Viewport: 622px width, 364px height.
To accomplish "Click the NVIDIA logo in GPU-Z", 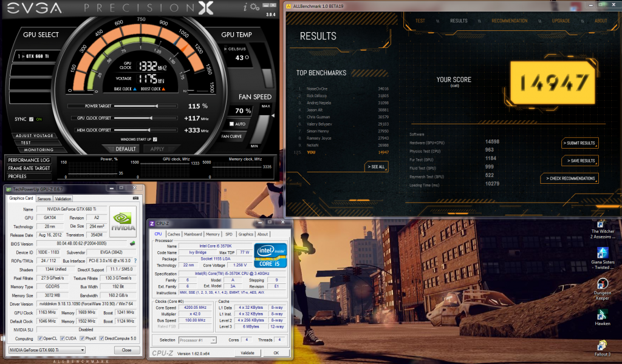I will click(123, 222).
